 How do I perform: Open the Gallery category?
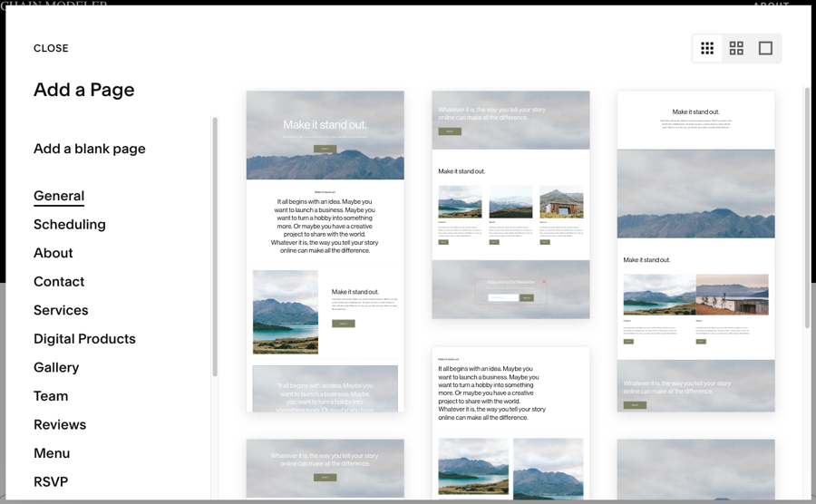coord(56,367)
